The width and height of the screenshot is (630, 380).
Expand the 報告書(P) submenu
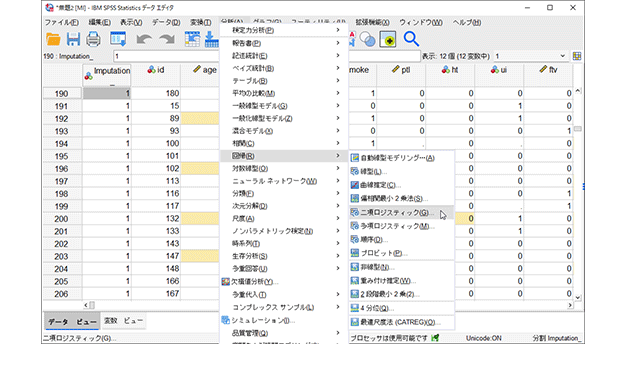point(338,43)
